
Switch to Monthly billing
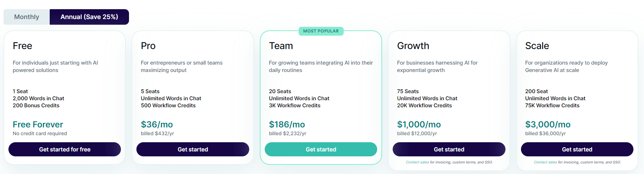click(27, 17)
